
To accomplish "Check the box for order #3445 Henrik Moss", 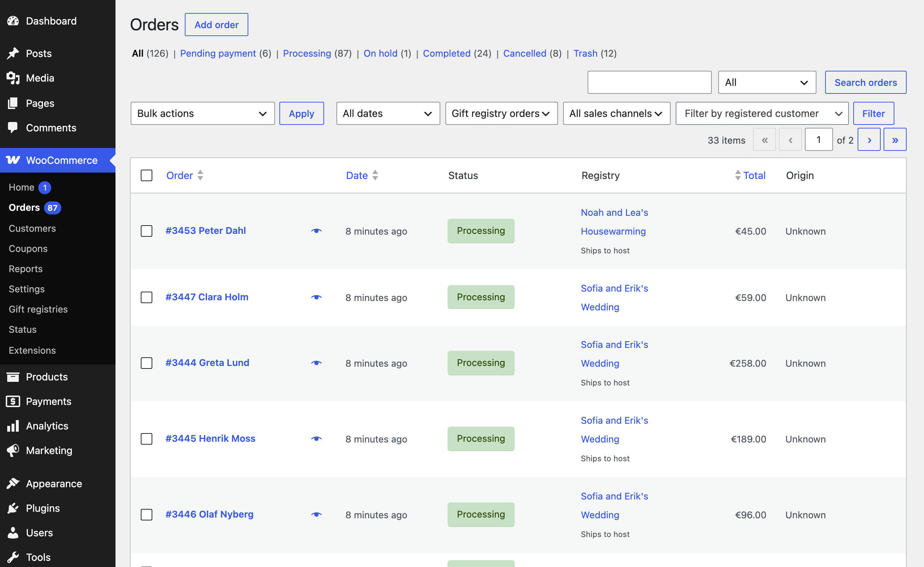I will [147, 439].
